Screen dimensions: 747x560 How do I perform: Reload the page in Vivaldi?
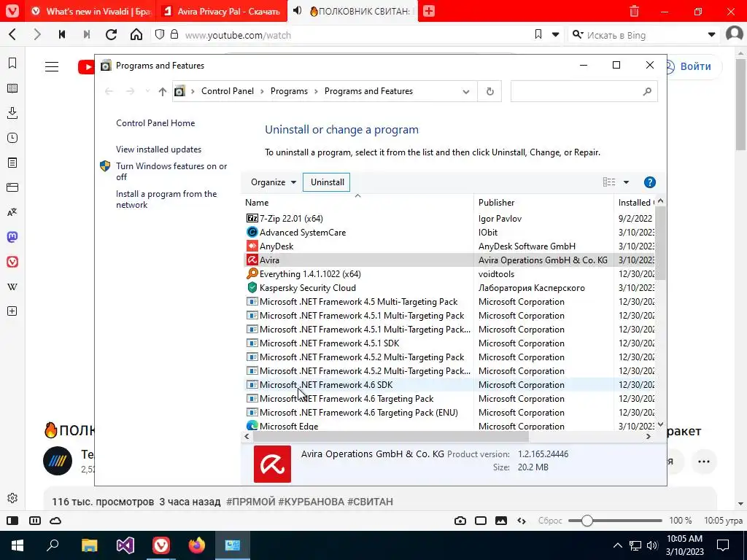(111, 34)
